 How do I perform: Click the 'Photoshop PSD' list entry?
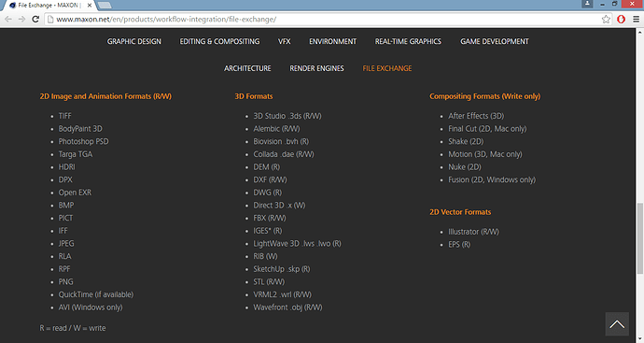pos(83,142)
